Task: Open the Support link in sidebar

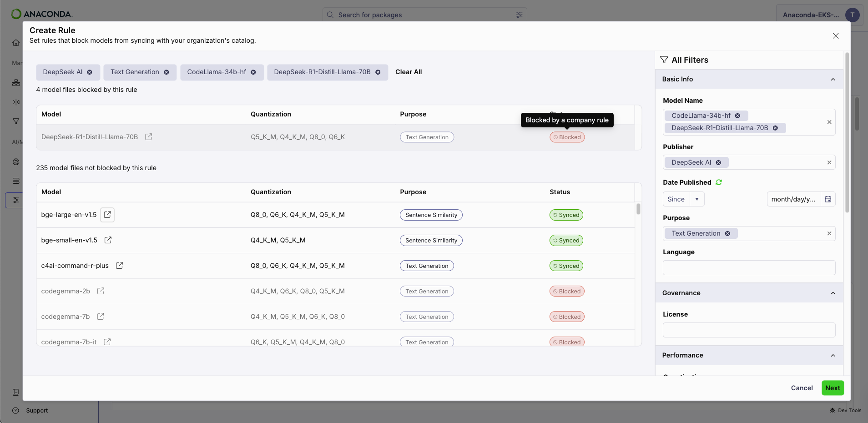Action: pyautogui.click(x=37, y=410)
